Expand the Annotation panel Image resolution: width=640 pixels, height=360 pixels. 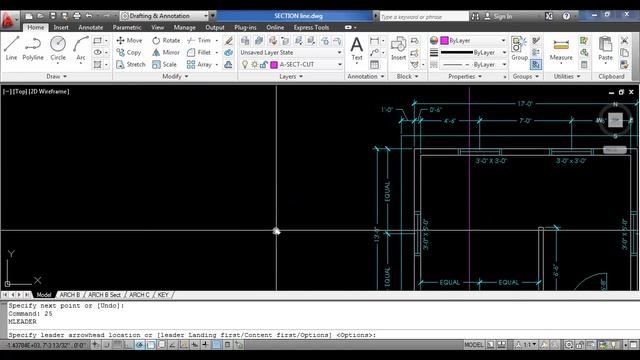pos(365,76)
